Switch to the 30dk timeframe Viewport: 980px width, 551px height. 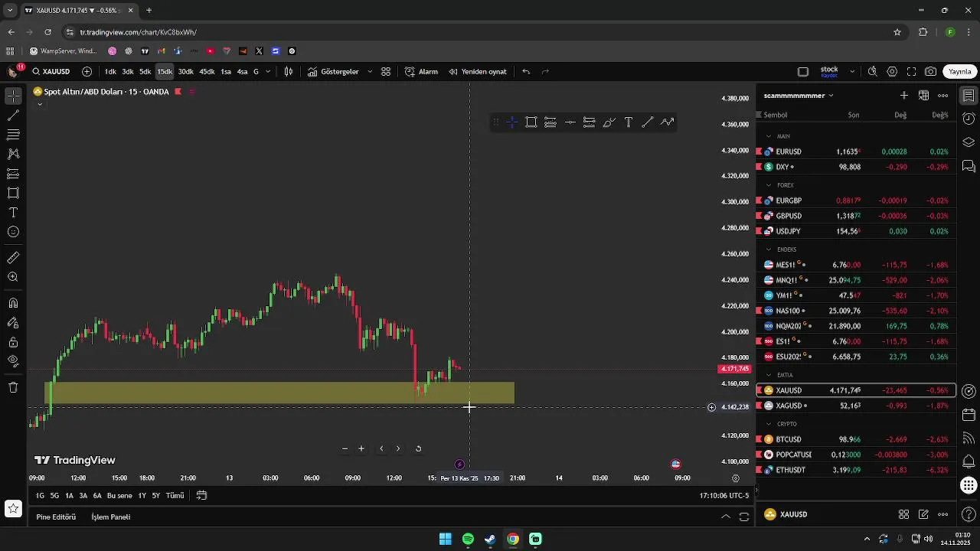(x=186, y=71)
